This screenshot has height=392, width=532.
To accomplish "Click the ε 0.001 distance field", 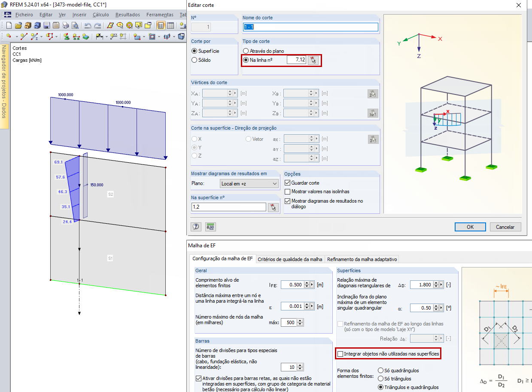I will 292,306.
